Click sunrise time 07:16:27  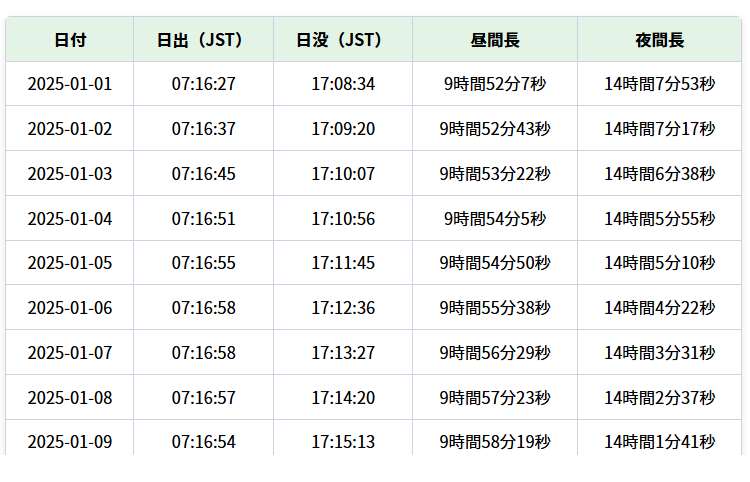[203, 84]
